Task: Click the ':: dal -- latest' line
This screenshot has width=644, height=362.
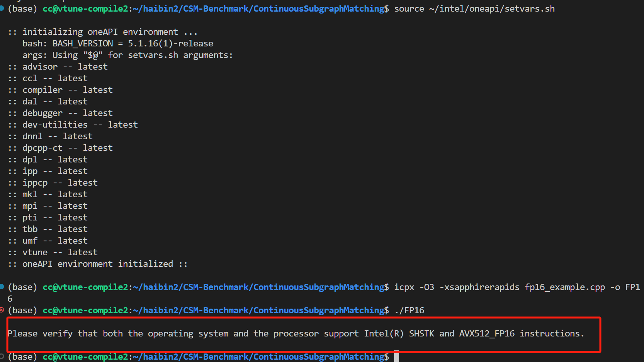Action: [x=48, y=101]
